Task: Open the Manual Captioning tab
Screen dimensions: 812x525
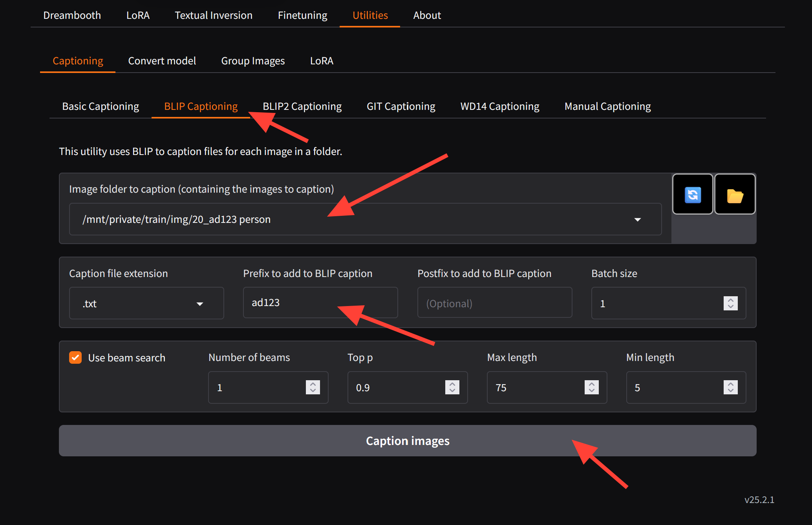Action: [x=607, y=106]
